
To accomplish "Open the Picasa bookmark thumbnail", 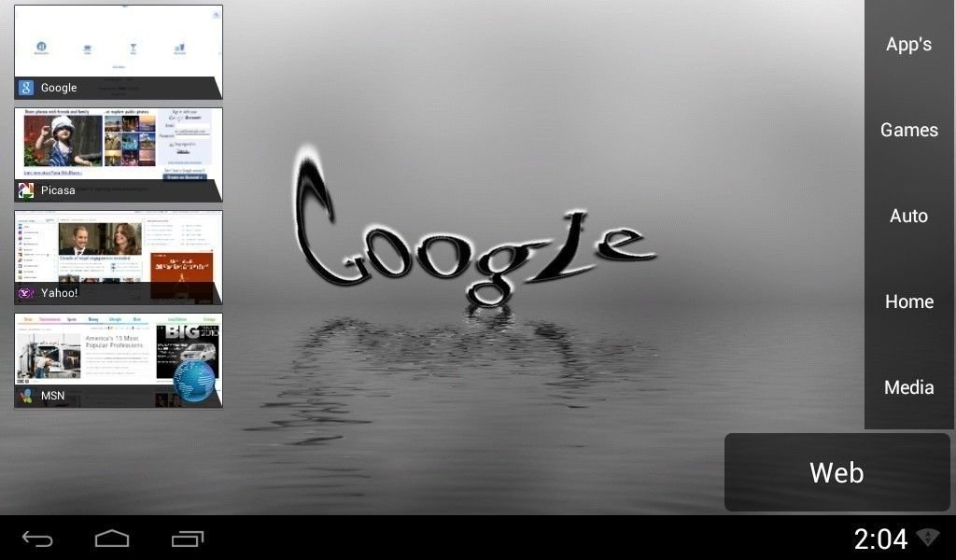I will coord(119,155).
